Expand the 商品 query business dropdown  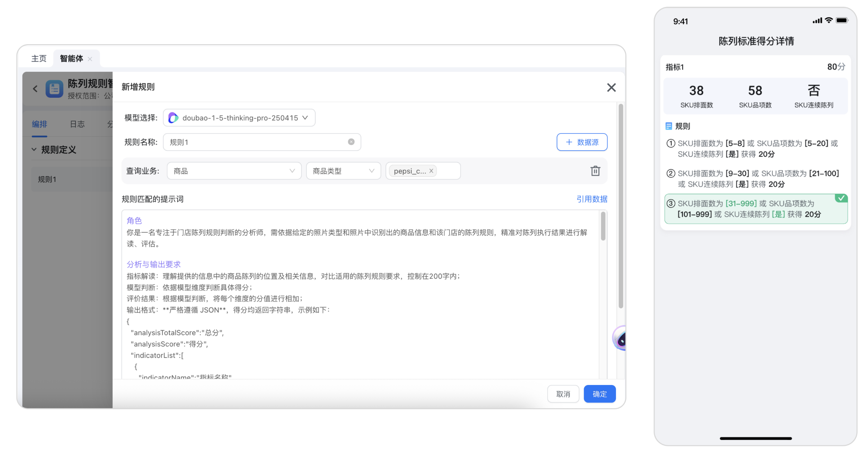point(234,171)
